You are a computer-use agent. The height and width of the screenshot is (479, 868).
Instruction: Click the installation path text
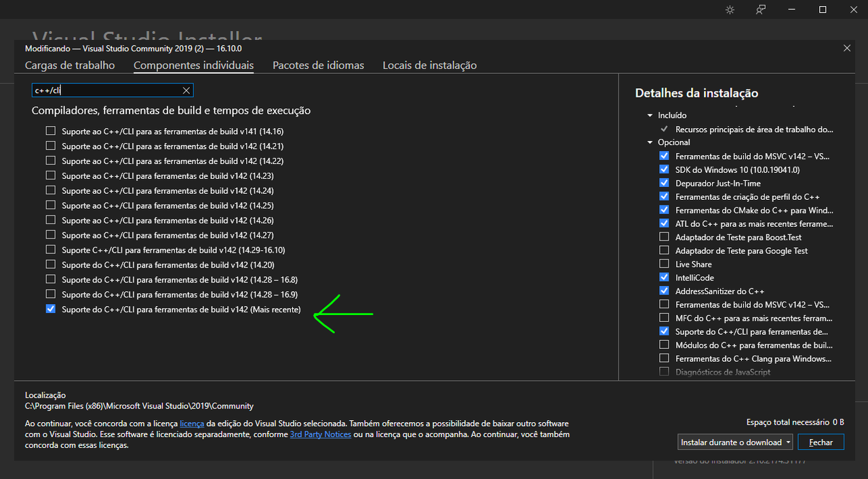[x=139, y=406]
